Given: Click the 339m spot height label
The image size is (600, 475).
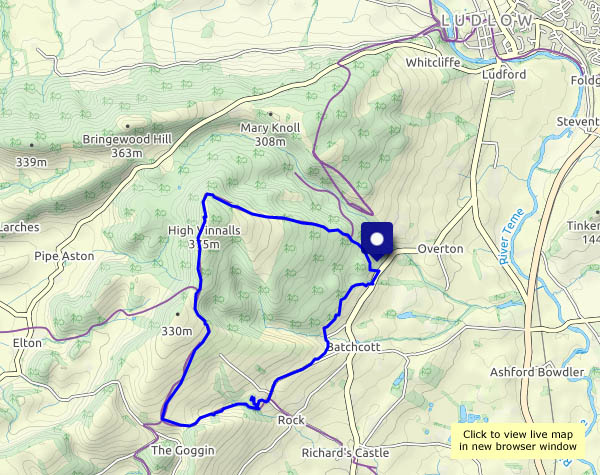Looking at the screenshot, I should (x=31, y=162).
